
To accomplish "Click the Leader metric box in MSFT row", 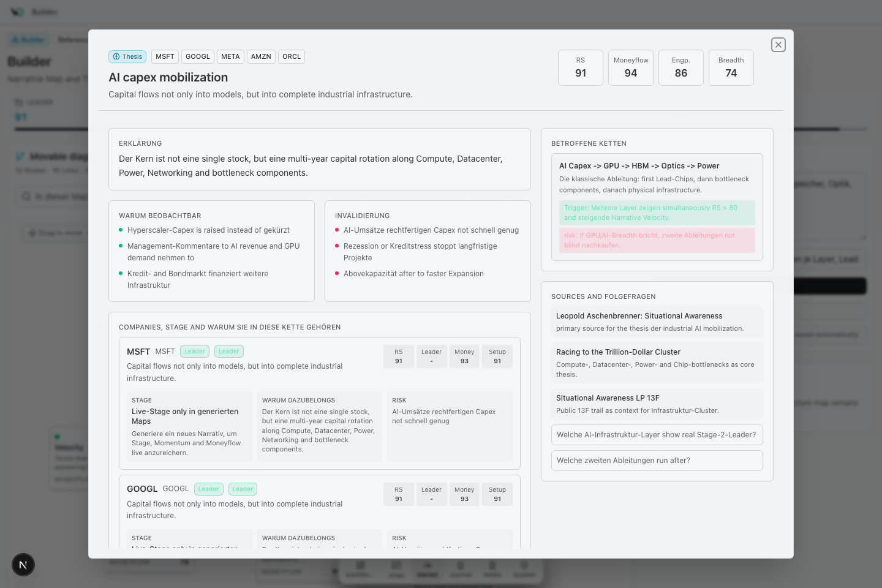I will [x=431, y=356].
